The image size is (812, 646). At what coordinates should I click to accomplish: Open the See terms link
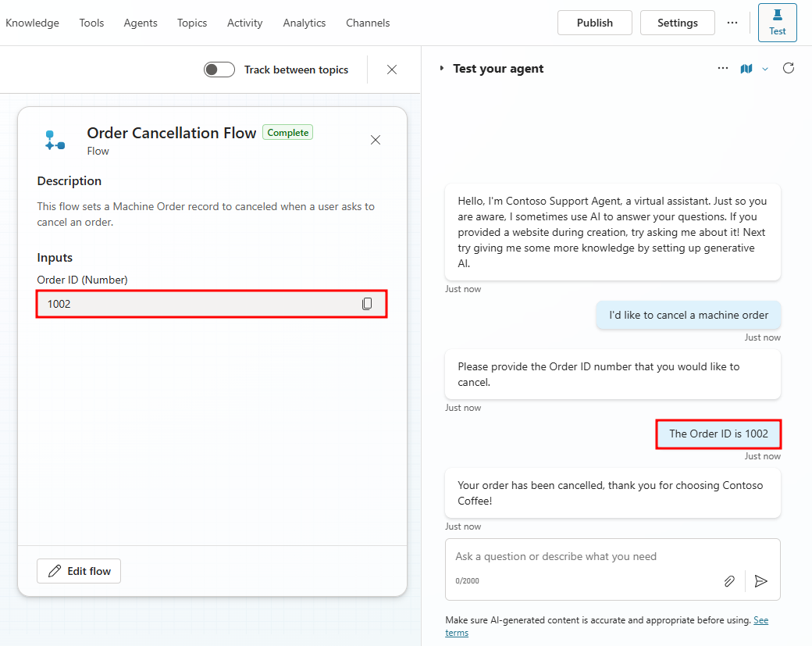coord(760,620)
